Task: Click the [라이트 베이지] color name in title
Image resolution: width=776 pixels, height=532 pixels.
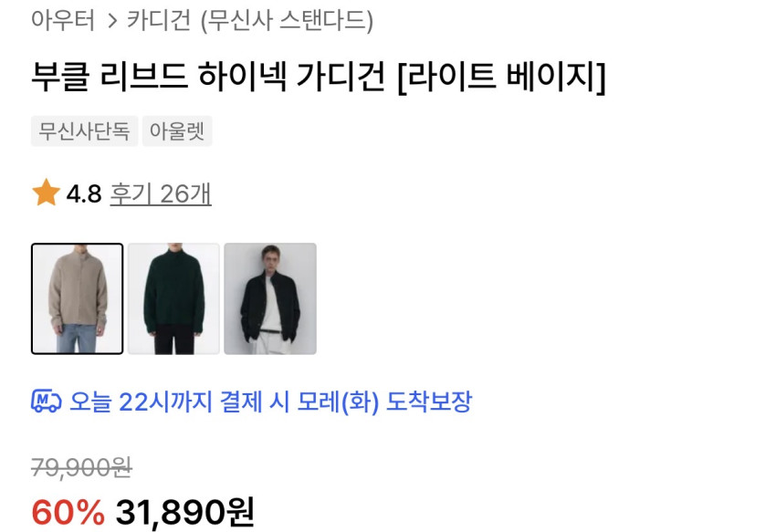Action: (x=502, y=77)
